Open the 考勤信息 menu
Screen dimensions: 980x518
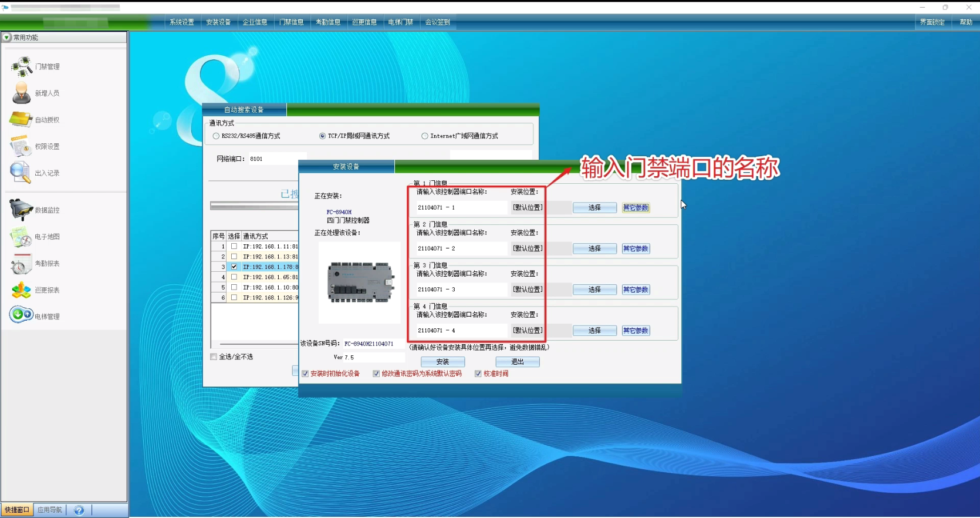point(328,22)
